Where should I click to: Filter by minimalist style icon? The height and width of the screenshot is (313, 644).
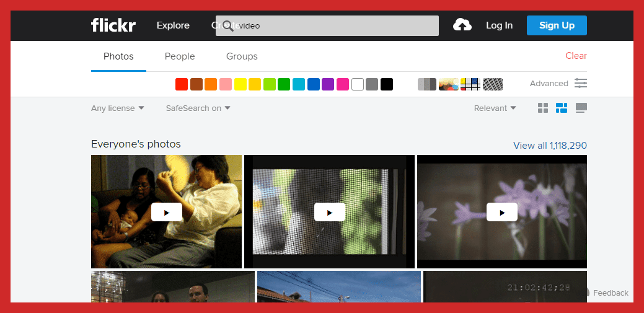pyautogui.click(x=470, y=84)
